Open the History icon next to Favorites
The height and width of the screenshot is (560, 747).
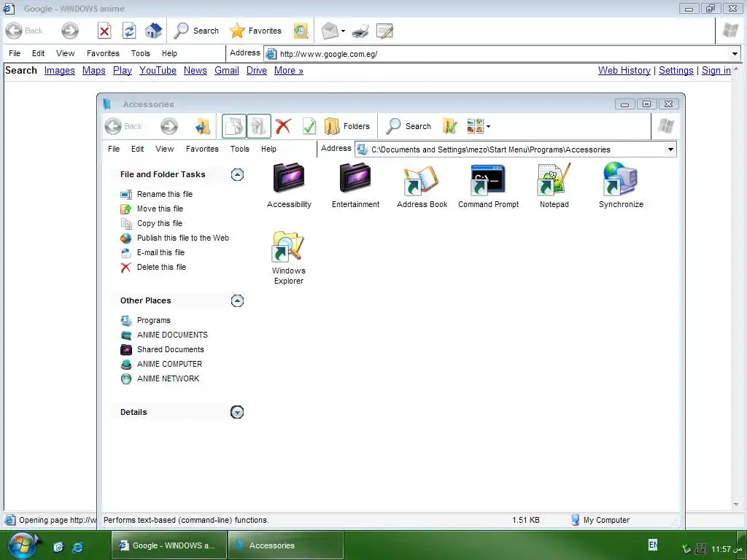301,31
